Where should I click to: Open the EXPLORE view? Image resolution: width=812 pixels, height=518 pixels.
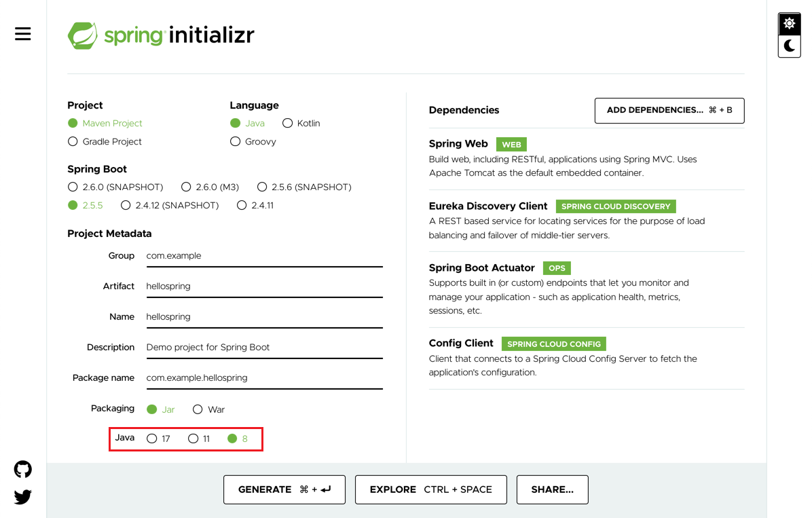tap(430, 489)
